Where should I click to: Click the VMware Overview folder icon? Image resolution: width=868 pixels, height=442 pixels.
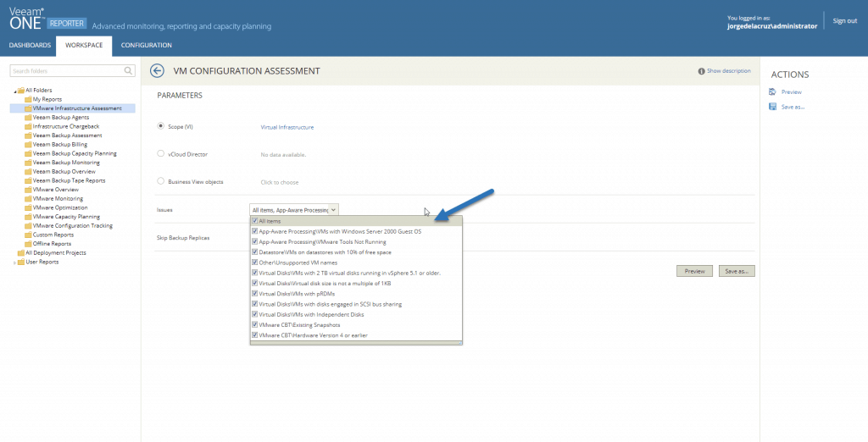28,190
